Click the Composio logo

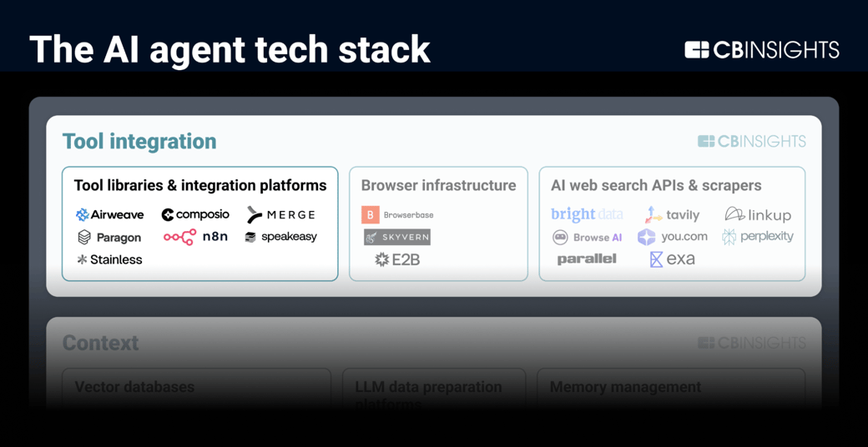point(195,215)
